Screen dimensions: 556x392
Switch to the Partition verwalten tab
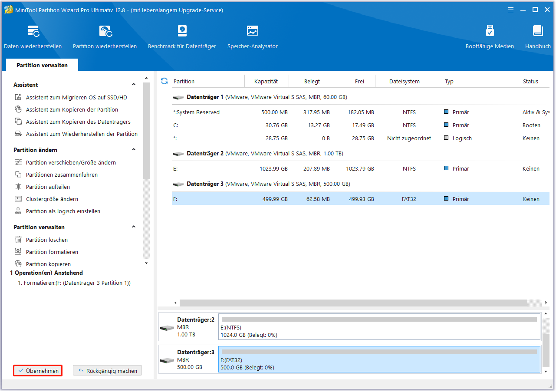[42, 65]
